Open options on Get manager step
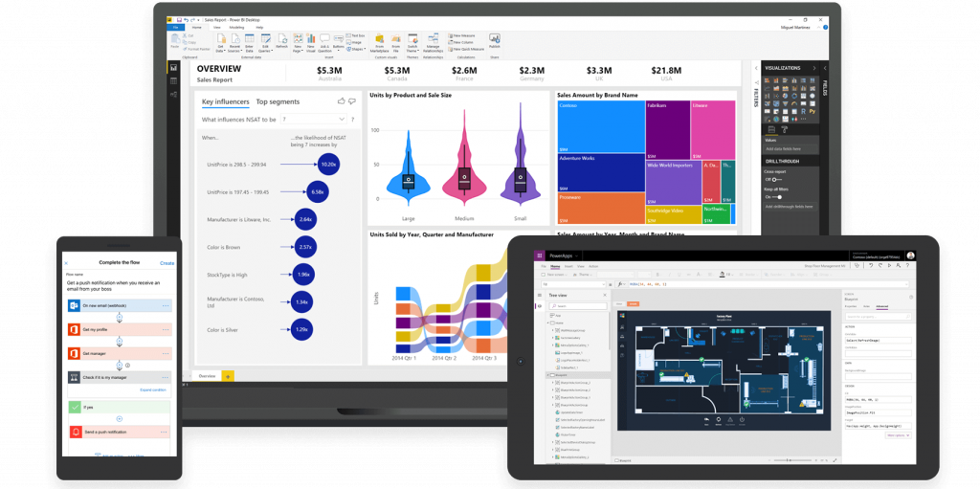Screen dimensions: 980x489 point(165,353)
